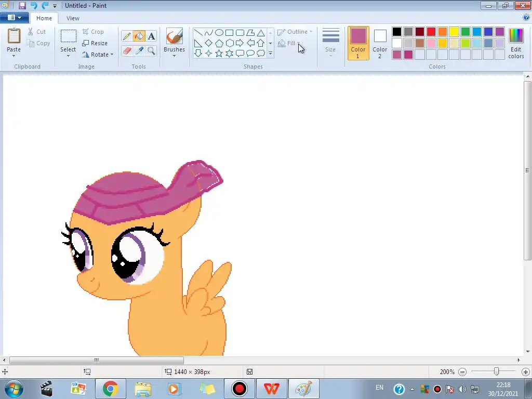This screenshot has height=399, width=532.
Task: Choose the Line shape
Action: click(198, 33)
